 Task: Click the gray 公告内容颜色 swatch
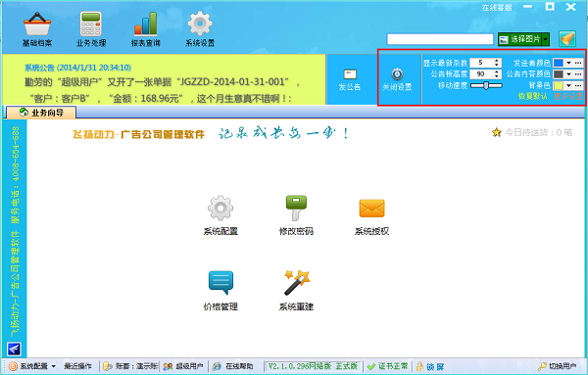[x=559, y=74]
